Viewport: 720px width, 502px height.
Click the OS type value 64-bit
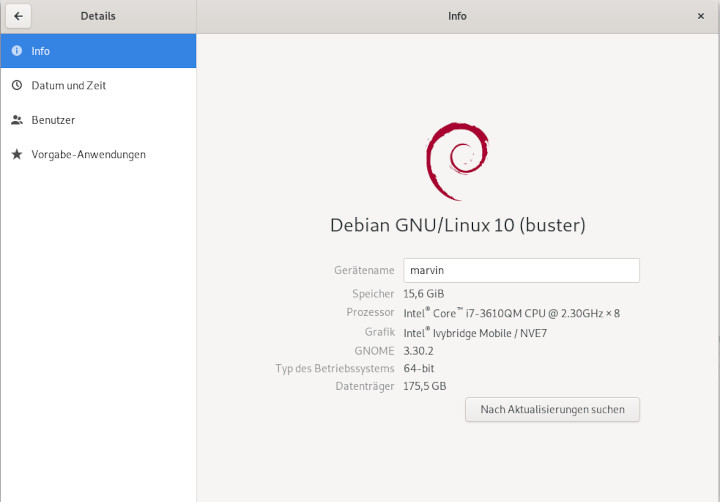[419, 368]
